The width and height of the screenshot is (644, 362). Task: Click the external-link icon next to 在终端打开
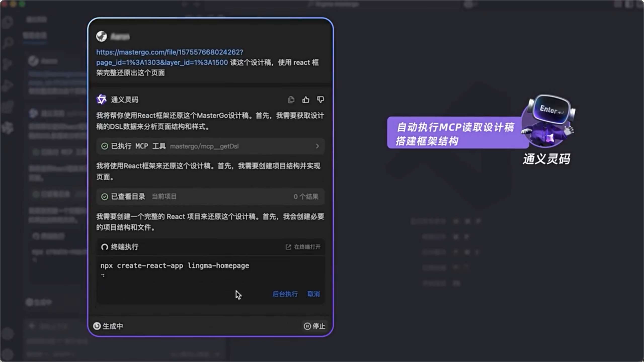pyautogui.click(x=288, y=247)
